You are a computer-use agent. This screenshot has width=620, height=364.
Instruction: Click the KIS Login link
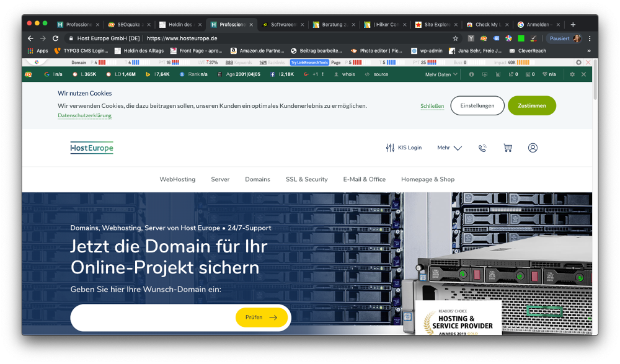coord(410,148)
